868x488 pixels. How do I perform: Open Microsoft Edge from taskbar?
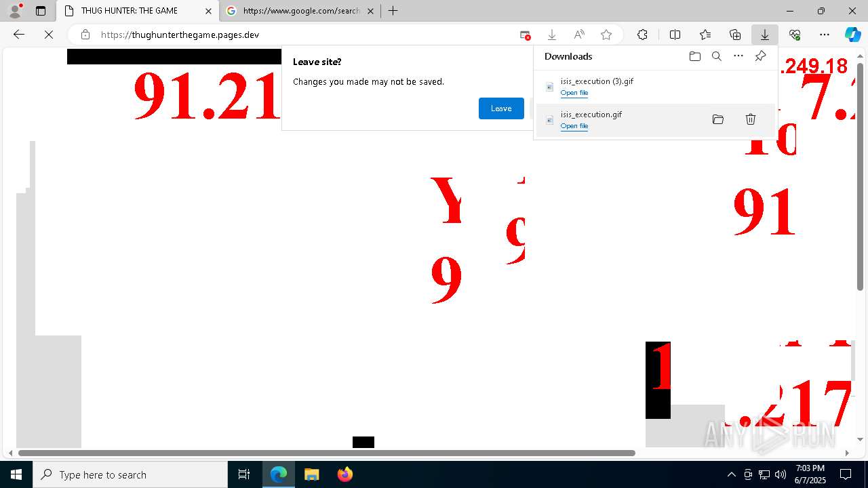point(279,474)
